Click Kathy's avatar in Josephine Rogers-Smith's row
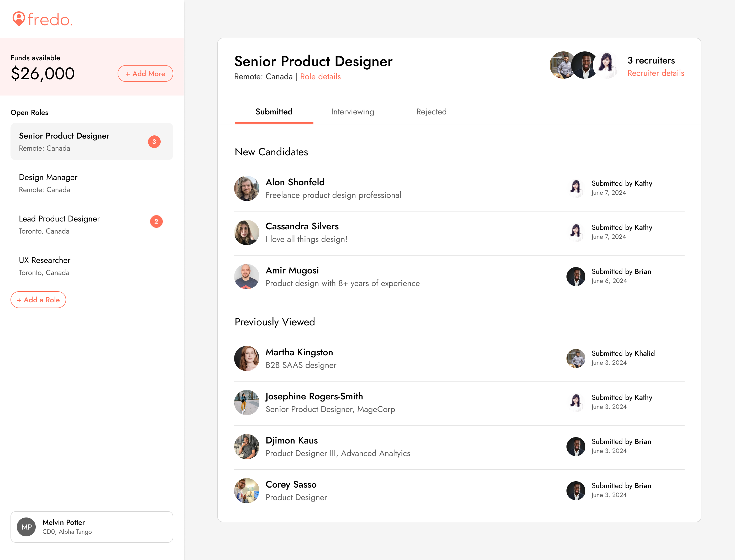The width and height of the screenshot is (735, 560). pyautogui.click(x=576, y=402)
